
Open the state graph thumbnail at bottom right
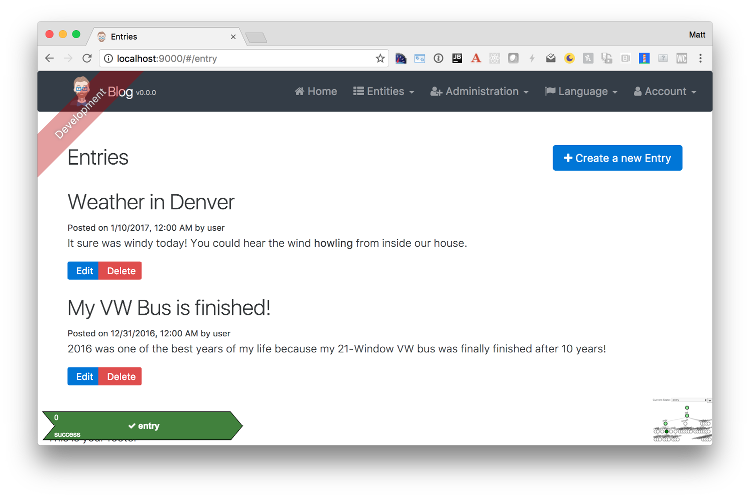tap(682, 420)
